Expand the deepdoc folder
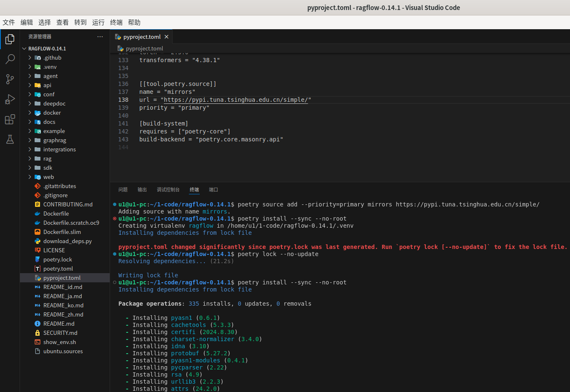The image size is (570, 392). coord(30,103)
